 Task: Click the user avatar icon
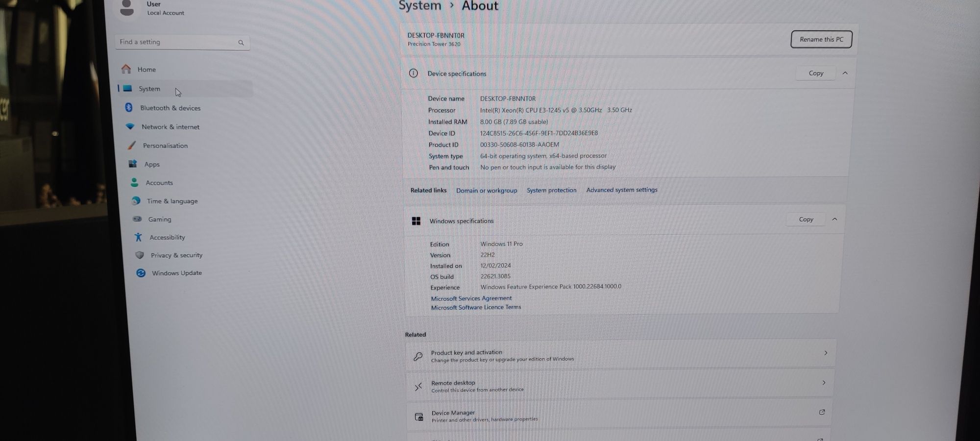[127, 7]
